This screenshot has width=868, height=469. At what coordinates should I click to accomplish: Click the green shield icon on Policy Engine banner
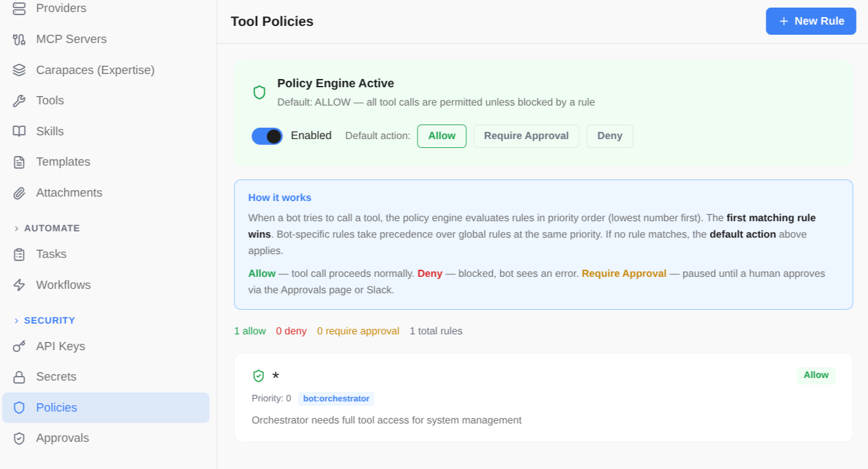coord(259,92)
